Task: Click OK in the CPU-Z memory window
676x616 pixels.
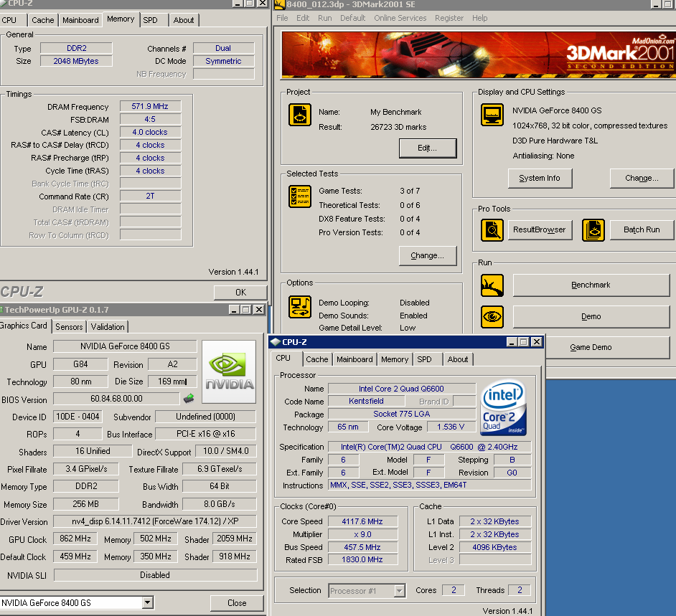Action: tap(240, 293)
